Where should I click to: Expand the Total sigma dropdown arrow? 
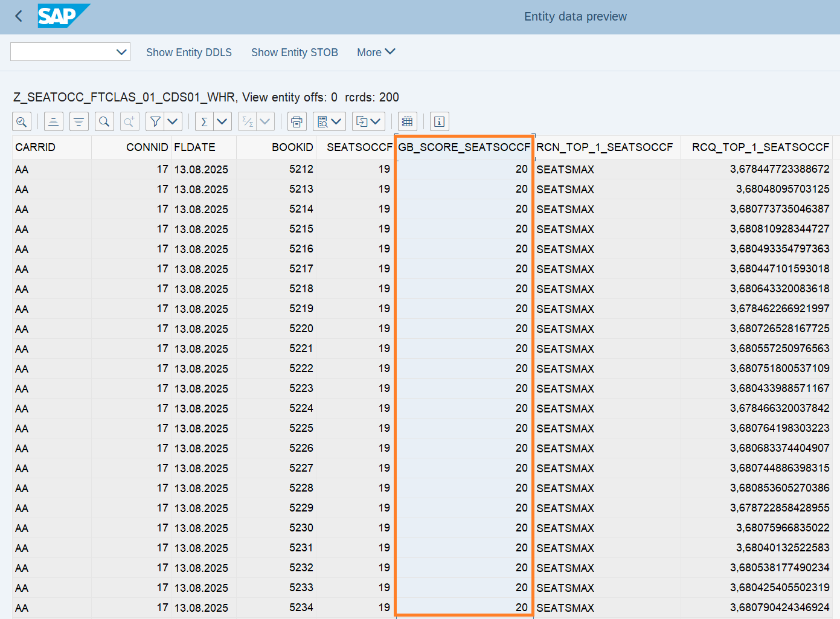pyautogui.click(x=222, y=122)
